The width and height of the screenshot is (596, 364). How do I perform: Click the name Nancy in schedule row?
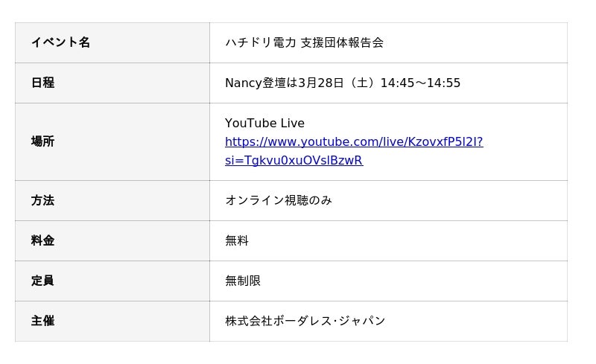(243, 83)
